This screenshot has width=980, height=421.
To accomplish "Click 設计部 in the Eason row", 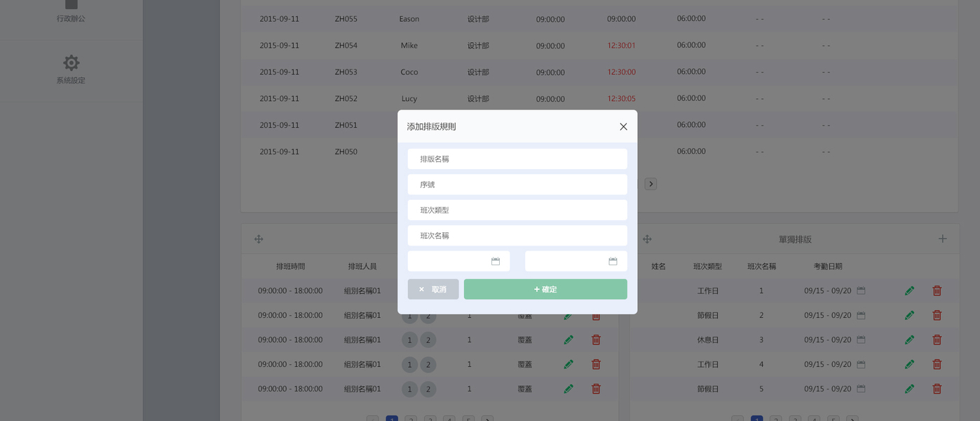I will pos(478,19).
